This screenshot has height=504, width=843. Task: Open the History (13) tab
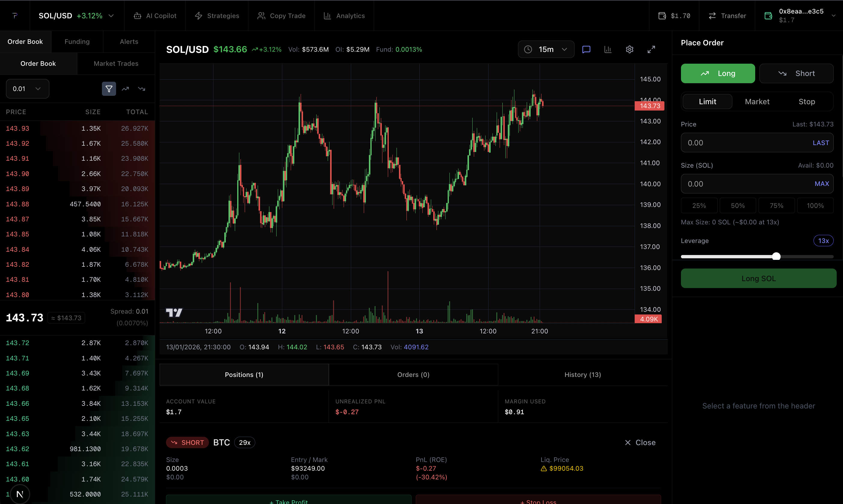(x=582, y=375)
